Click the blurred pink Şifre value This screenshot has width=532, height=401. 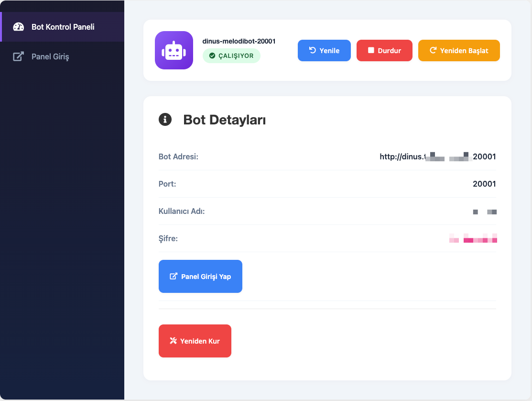pos(473,238)
